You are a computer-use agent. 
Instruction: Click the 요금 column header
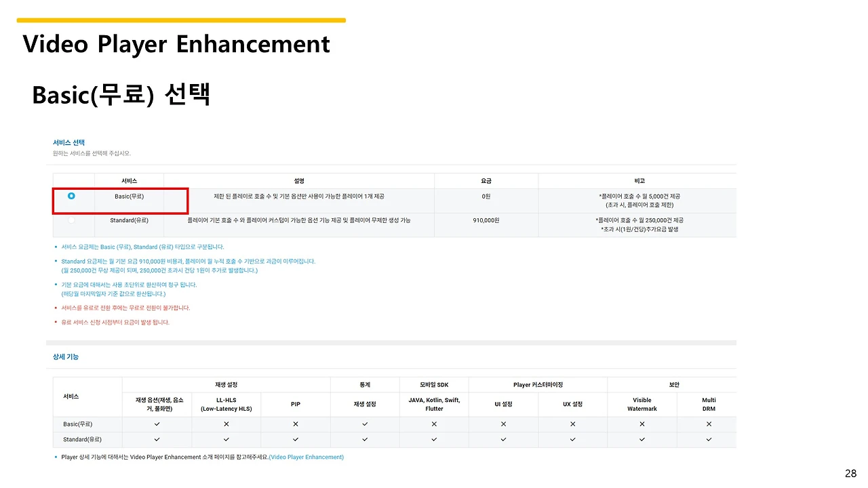tap(486, 180)
